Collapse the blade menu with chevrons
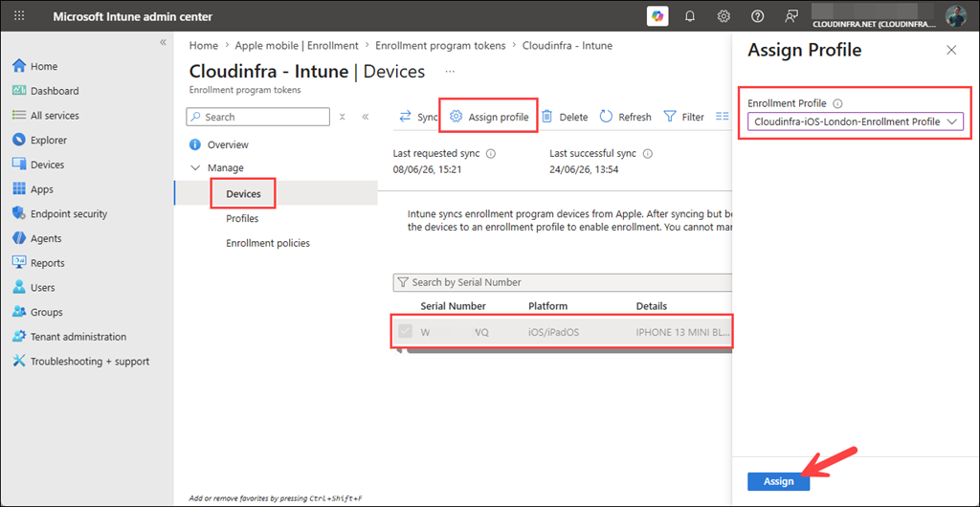Viewport: 980px width, 507px height. [366, 117]
